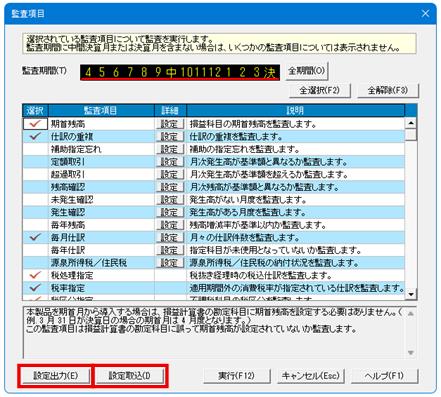
Task: Click the list scrollbar down arrow
Action: [x=411, y=294]
